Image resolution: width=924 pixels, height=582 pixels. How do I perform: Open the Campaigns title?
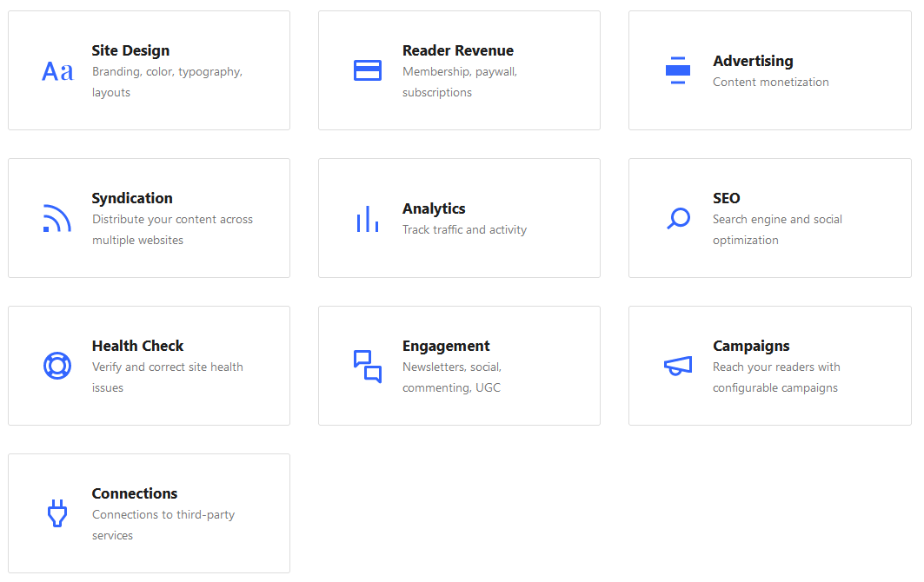(751, 347)
